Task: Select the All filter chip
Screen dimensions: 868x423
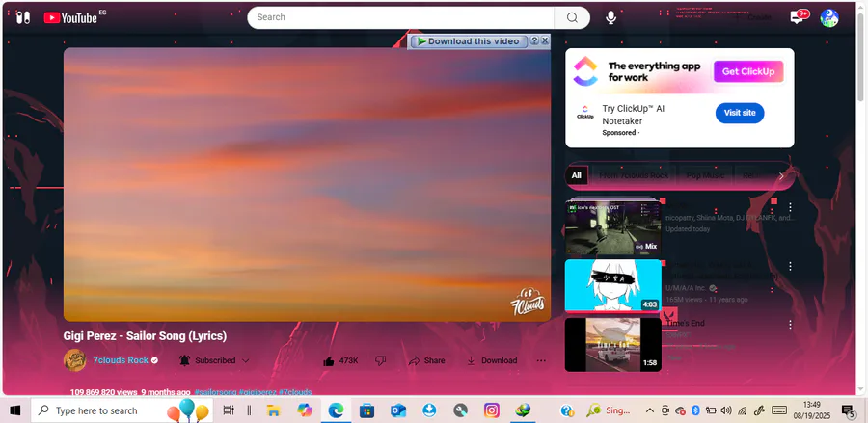Action: (x=577, y=175)
